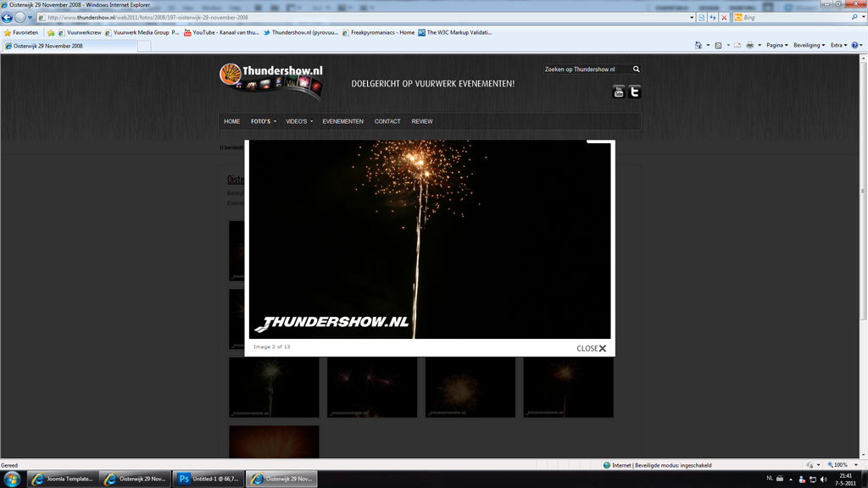Image resolution: width=868 pixels, height=488 pixels.
Task: Refresh the page with the blue arrows icon
Action: coord(713,18)
